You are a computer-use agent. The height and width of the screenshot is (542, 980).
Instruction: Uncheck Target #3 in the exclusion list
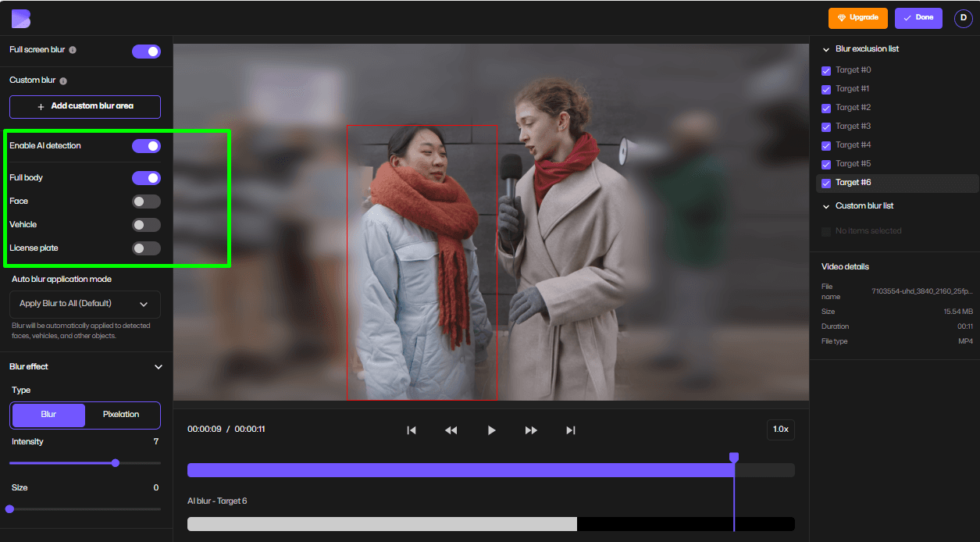(x=825, y=126)
